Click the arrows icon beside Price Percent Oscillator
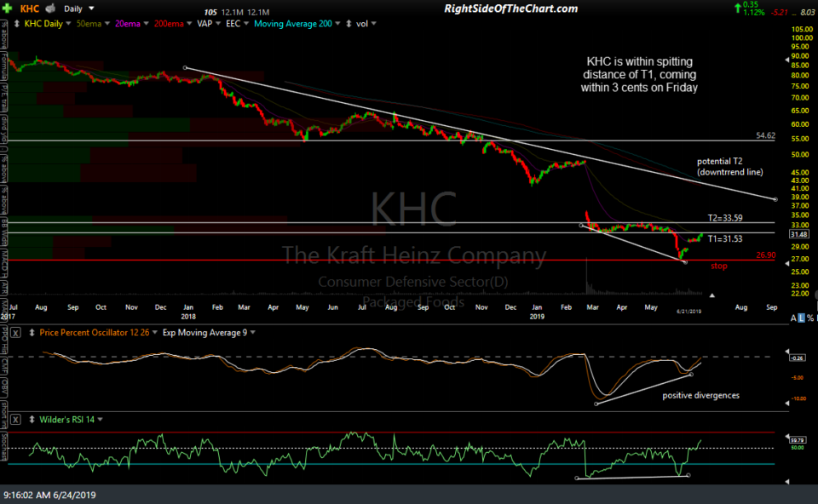This screenshot has width=818, height=504. [x=32, y=332]
